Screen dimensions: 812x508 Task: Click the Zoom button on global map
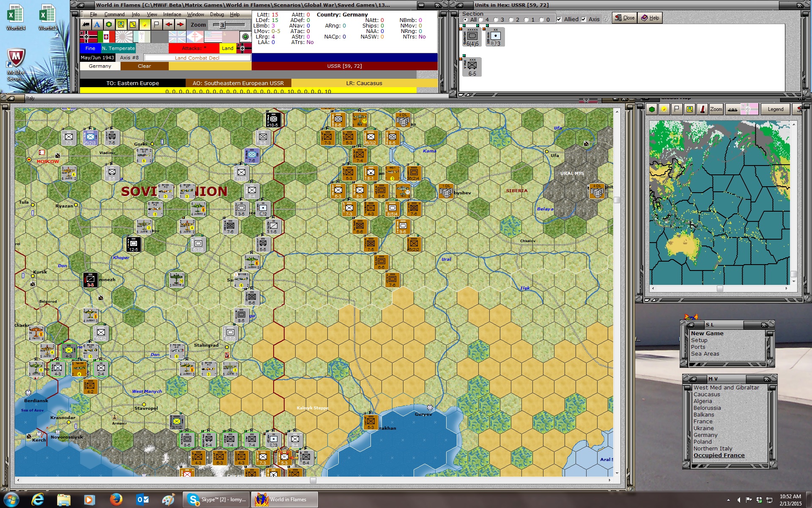coord(716,109)
